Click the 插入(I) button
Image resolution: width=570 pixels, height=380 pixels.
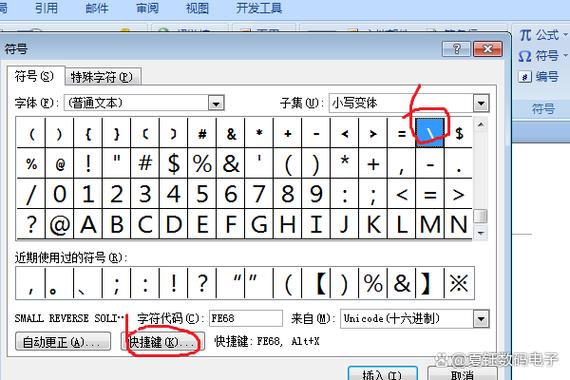point(382,374)
